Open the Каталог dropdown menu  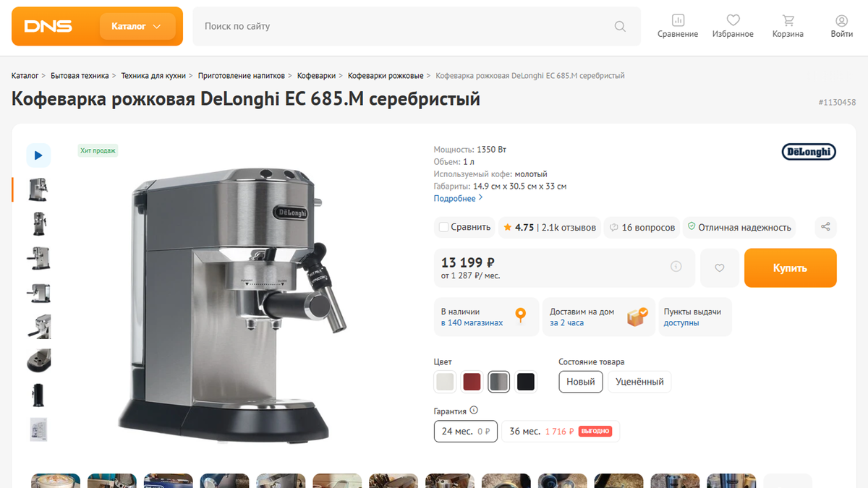pos(137,26)
